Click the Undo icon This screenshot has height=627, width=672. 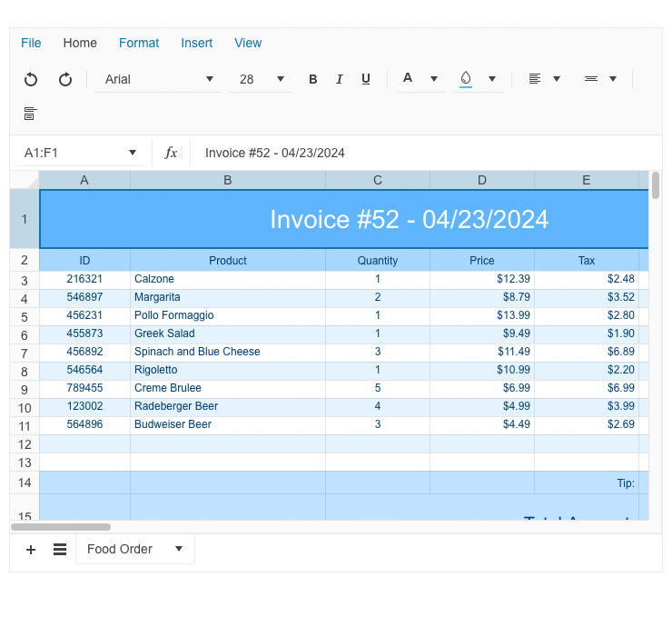pos(31,80)
